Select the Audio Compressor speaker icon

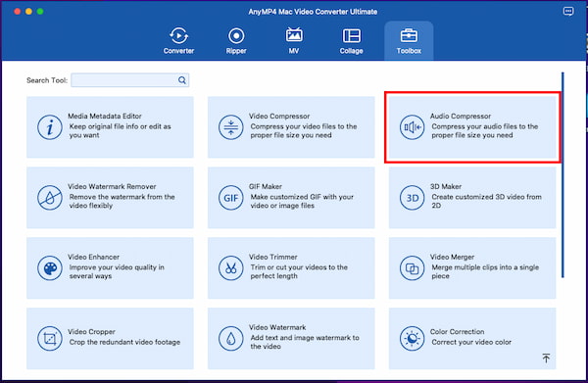coord(412,127)
